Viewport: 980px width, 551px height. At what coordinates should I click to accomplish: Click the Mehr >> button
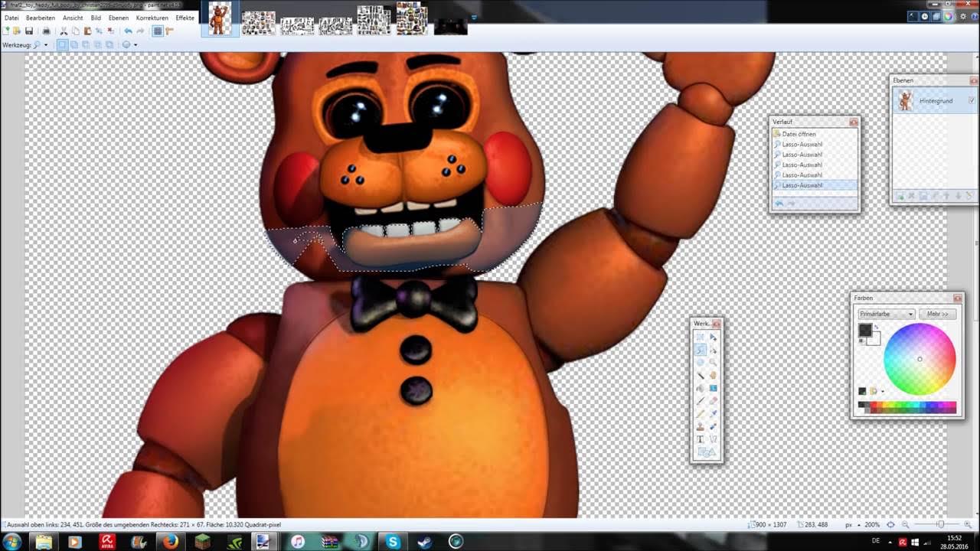point(937,314)
